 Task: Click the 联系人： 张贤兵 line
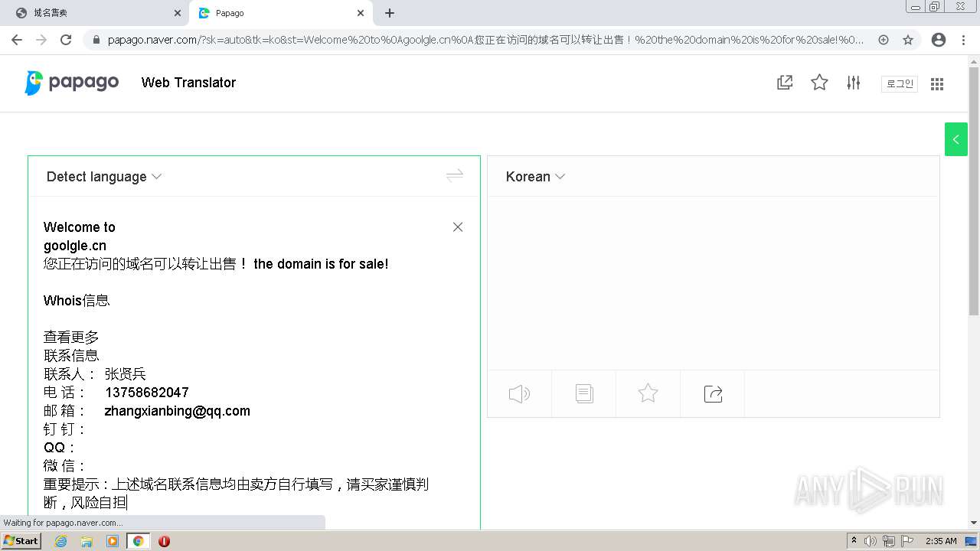point(95,374)
